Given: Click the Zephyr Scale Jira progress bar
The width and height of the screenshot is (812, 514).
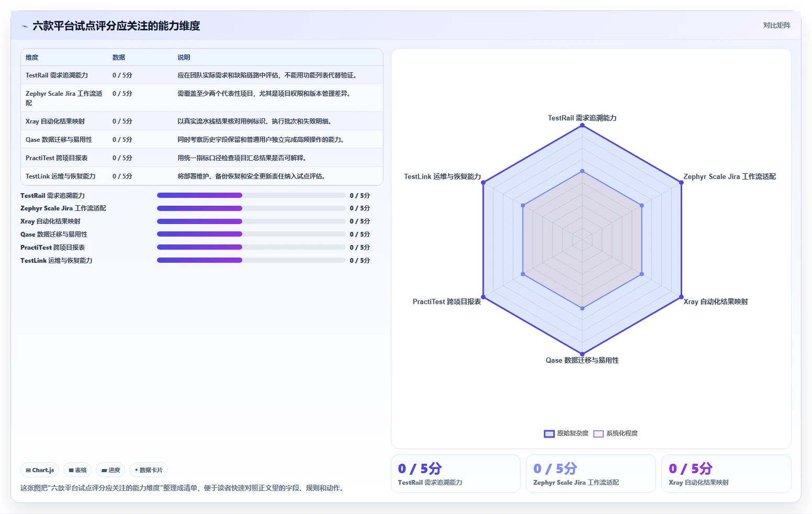Looking at the screenshot, I should click(251, 208).
